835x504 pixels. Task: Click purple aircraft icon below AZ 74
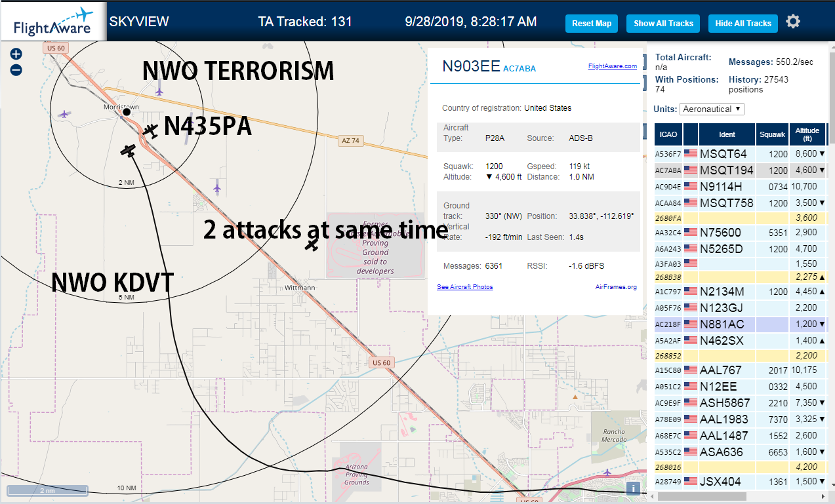217,187
